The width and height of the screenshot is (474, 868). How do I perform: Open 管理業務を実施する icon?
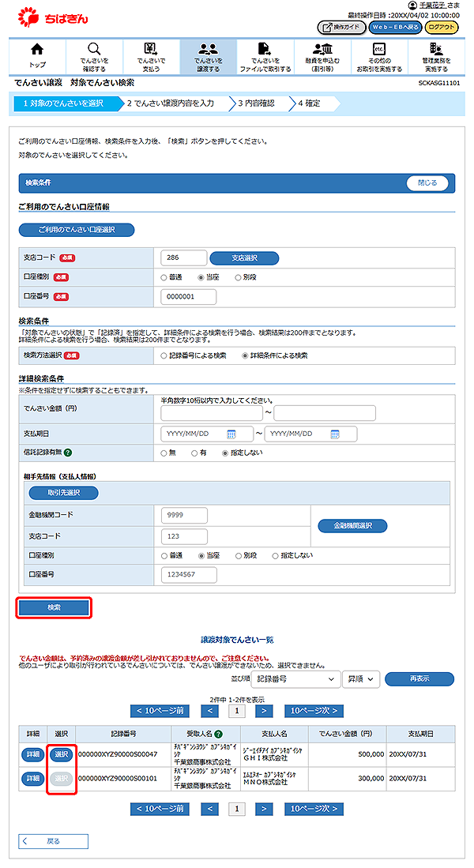(x=436, y=49)
